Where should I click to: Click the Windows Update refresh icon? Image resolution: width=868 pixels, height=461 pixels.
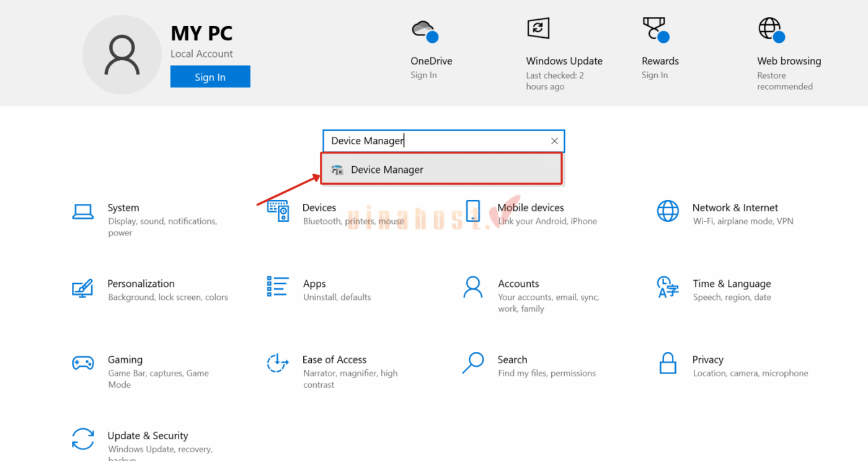[x=538, y=28]
